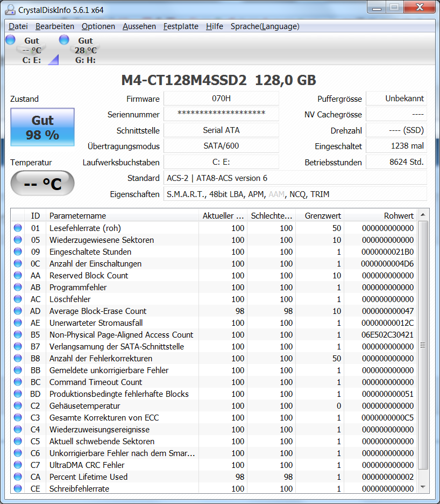The height and width of the screenshot is (504, 440).
Task: Click status icon for Command Timeout Count
Action: click(x=18, y=382)
